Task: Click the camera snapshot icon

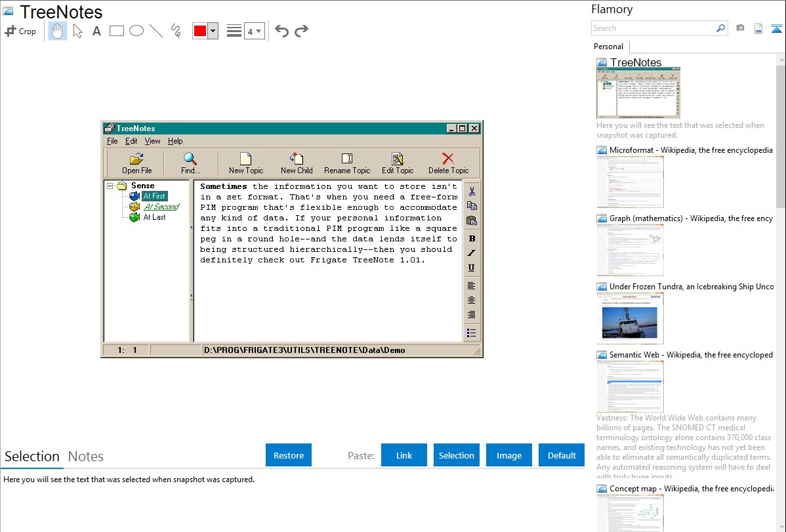Action: click(740, 28)
